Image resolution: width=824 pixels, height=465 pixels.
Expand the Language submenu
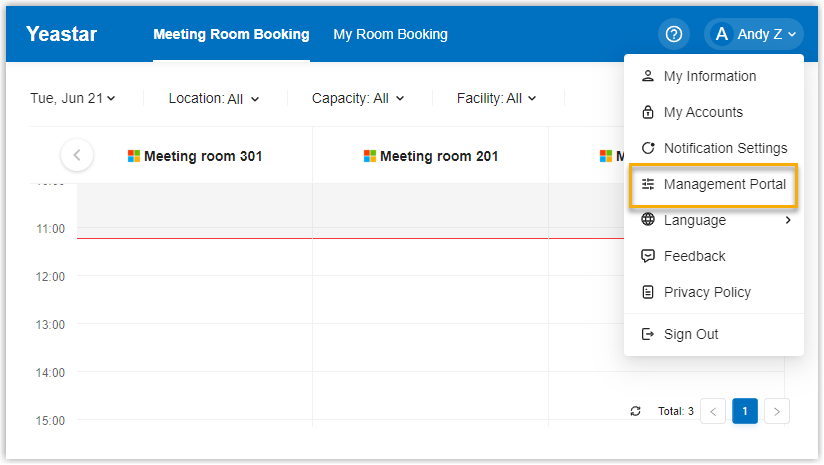pos(714,220)
